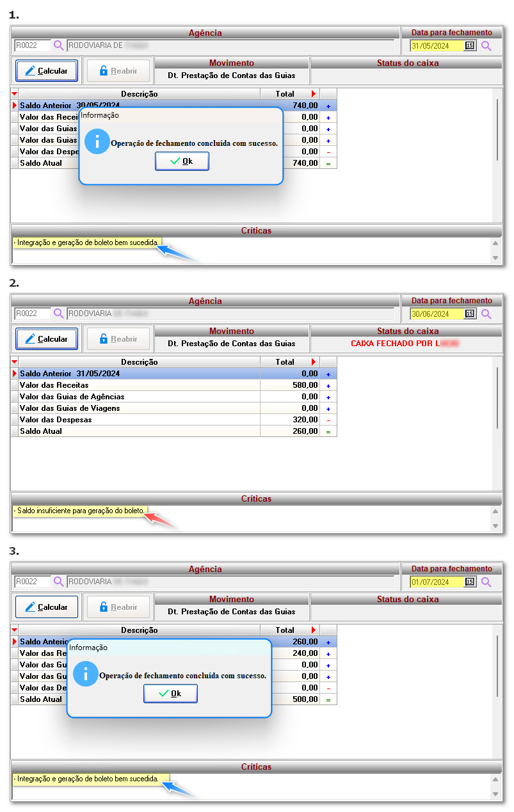514x812 pixels.
Task: Select the 'Valor das Despesas' row showing 320,00
Action: click(174, 420)
